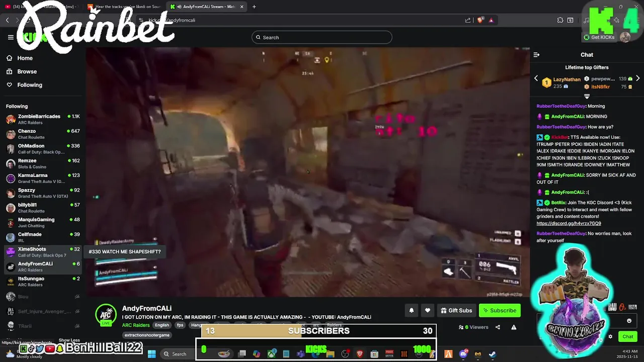Click the 6 Viewers count

tap(473, 327)
